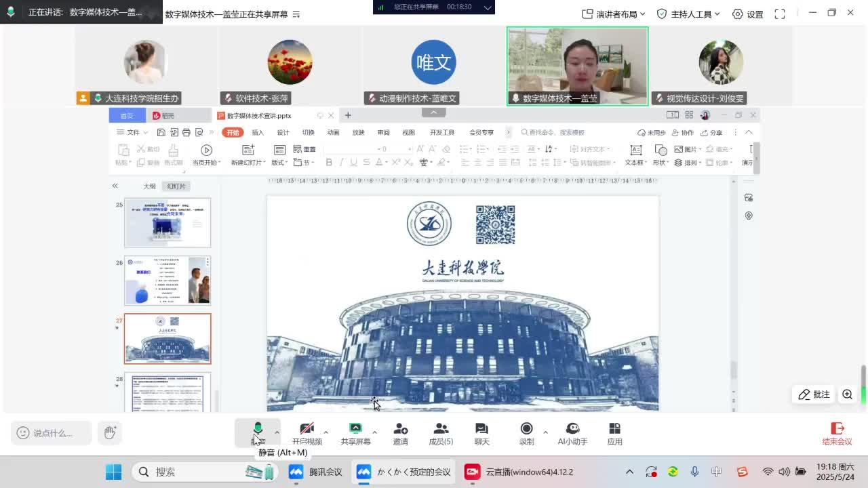
Task: Open the 设计 design ribbon tab
Action: [x=283, y=132]
